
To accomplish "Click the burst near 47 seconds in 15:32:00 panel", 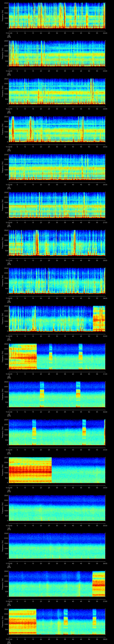I will coord(84,432).
